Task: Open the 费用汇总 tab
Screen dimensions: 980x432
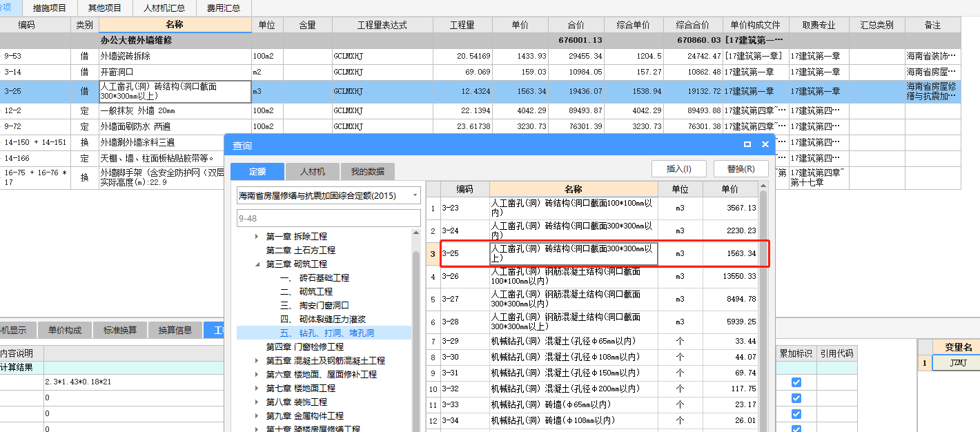Action: tap(224, 8)
